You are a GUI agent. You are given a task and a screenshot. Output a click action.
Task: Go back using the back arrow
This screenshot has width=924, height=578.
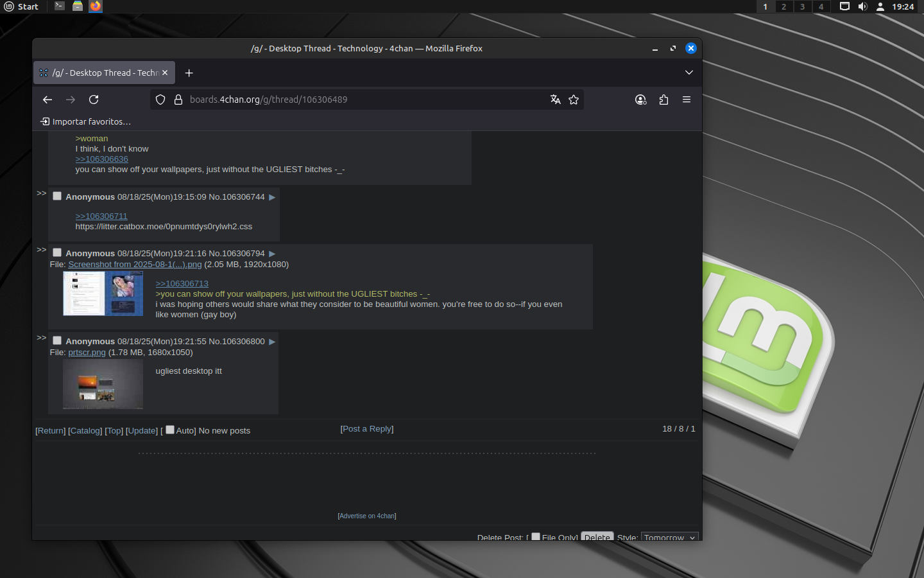[x=47, y=100]
